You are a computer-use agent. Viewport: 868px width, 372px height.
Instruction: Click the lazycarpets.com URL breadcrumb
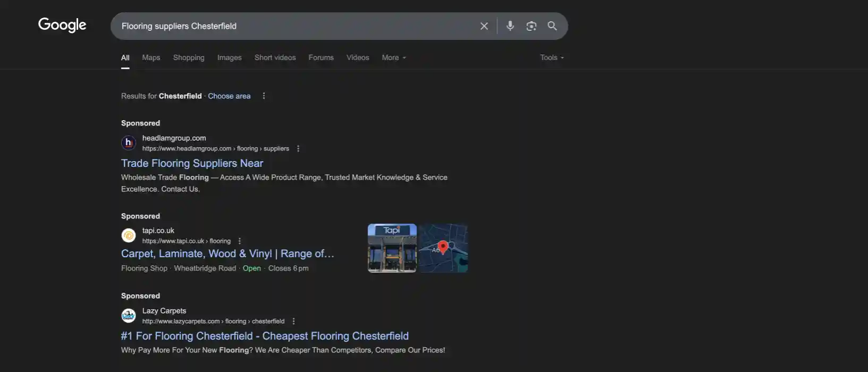tap(213, 321)
